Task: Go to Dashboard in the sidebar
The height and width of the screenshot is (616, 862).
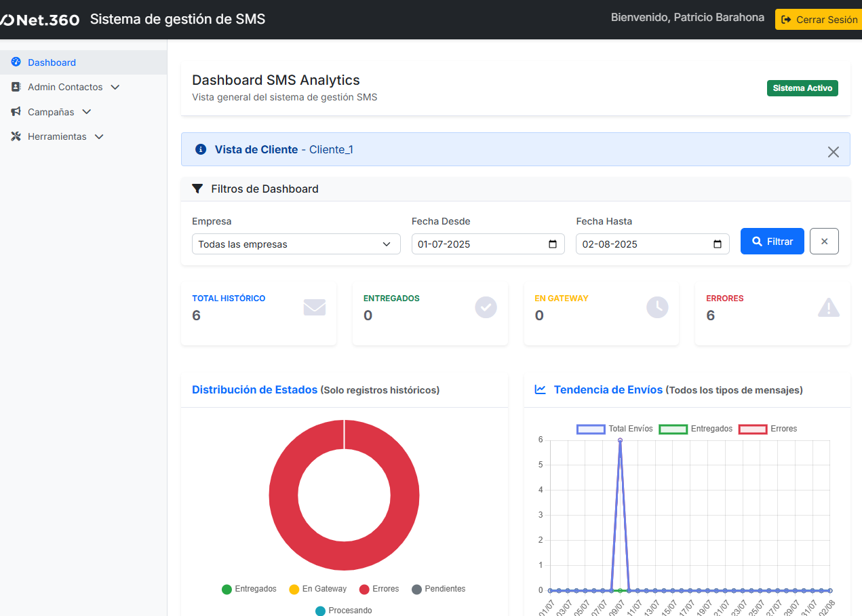Action: click(x=52, y=62)
